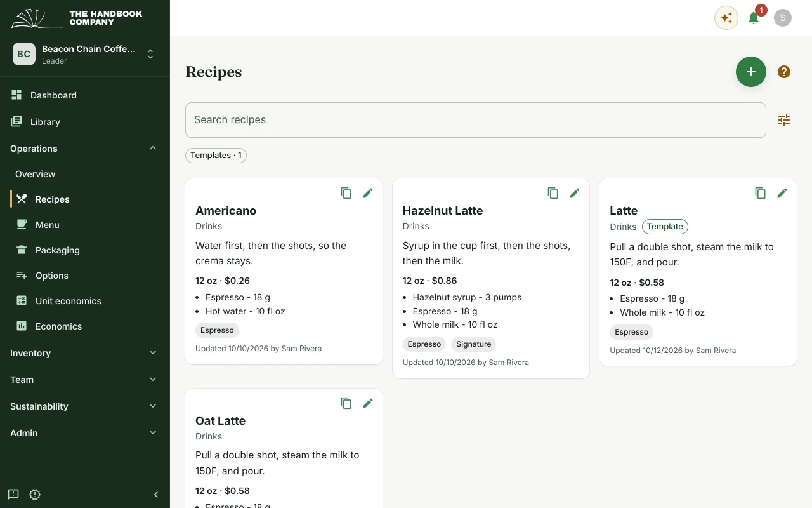Open the notifications bell
This screenshot has width=812, height=508.
pyautogui.click(x=754, y=18)
